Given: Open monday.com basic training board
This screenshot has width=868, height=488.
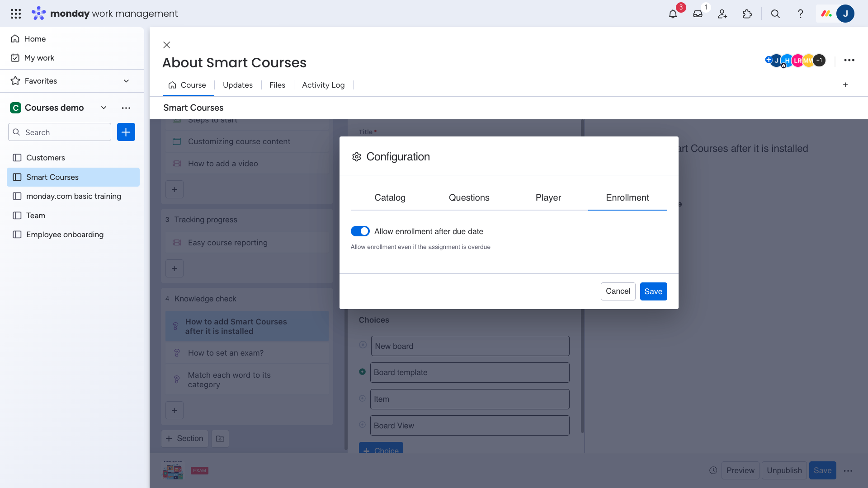Looking at the screenshot, I should click(73, 196).
